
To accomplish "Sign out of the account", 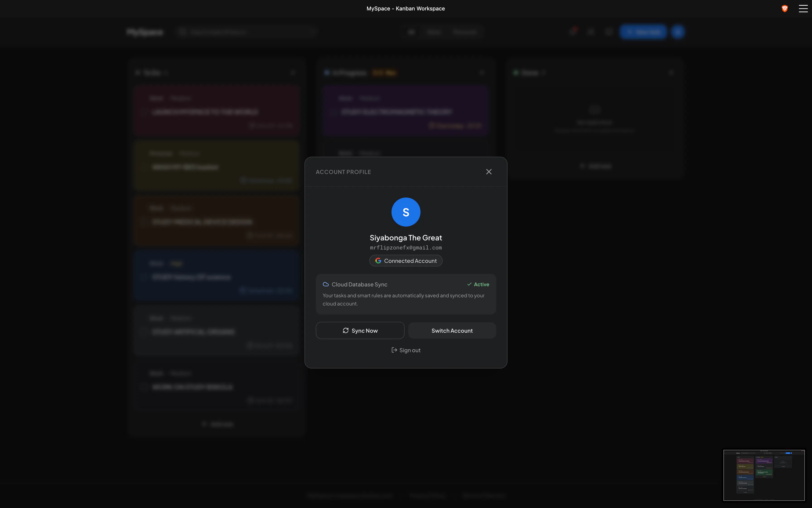I will (x=406, y=350).
